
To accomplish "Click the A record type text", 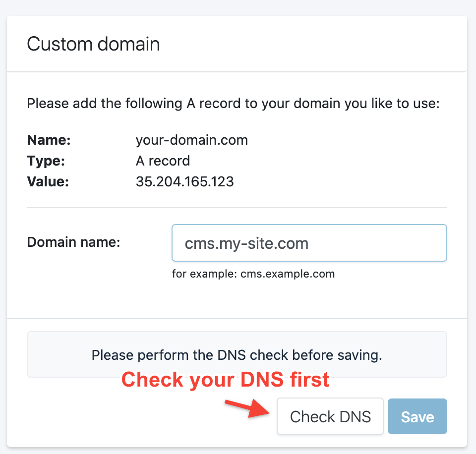I will click(x=163, y=161).
